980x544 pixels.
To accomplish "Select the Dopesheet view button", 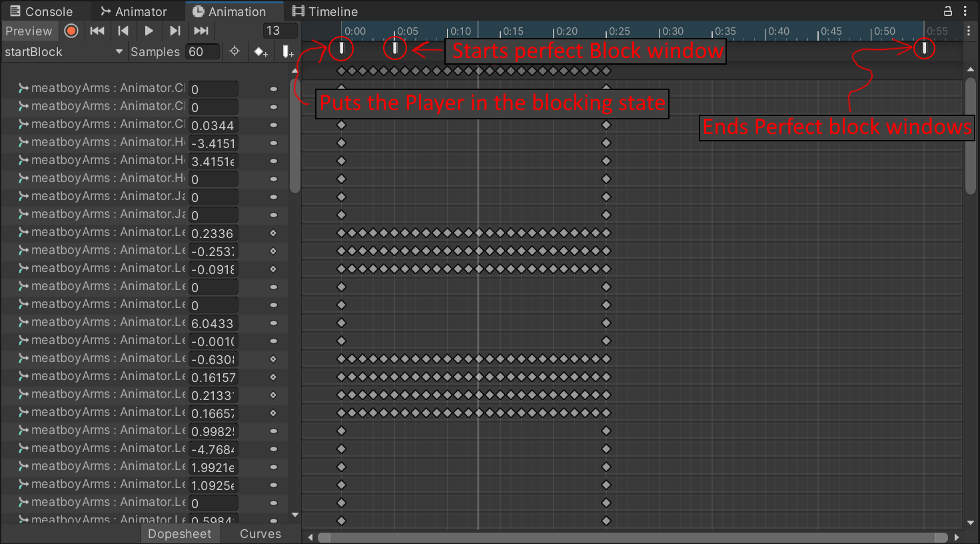I will point(179,534).
